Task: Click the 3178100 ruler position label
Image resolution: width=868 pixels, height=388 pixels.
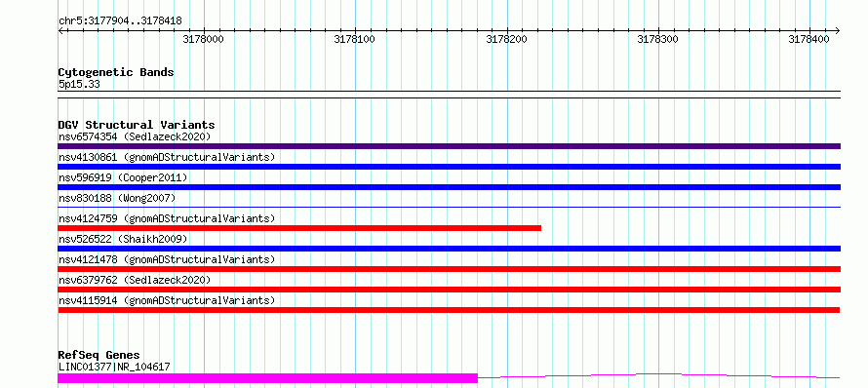Action: click(354, 40)
